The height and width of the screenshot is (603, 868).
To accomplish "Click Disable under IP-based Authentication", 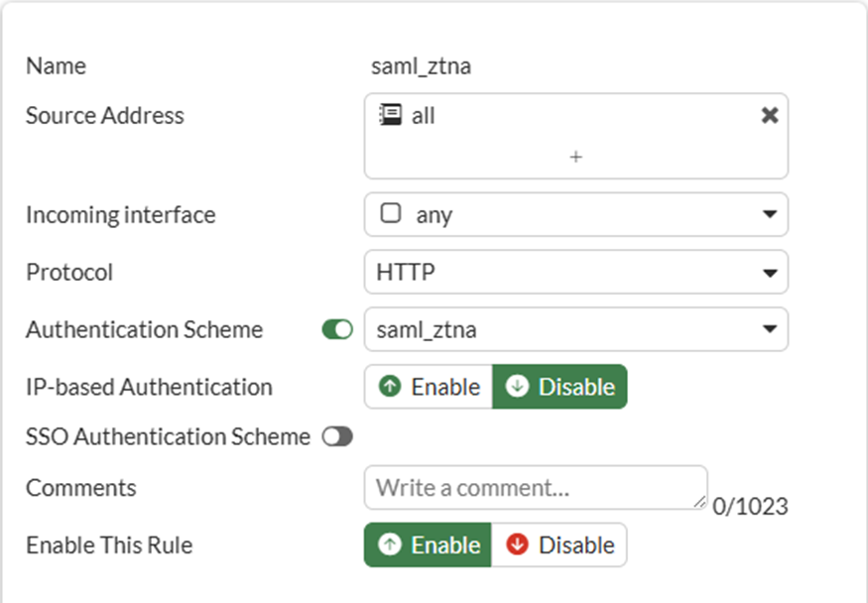I will (x=560, y=386).
